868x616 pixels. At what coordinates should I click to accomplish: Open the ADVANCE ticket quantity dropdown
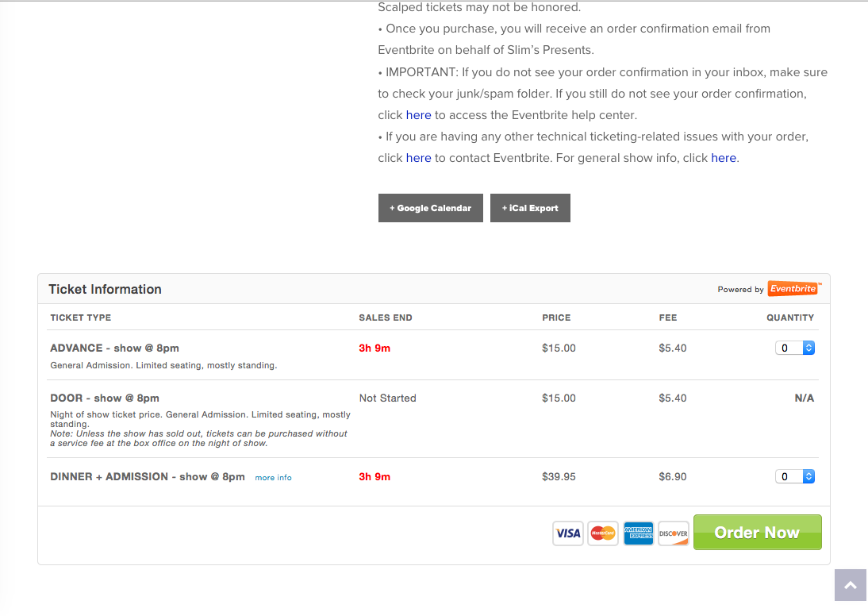point(794,348)
